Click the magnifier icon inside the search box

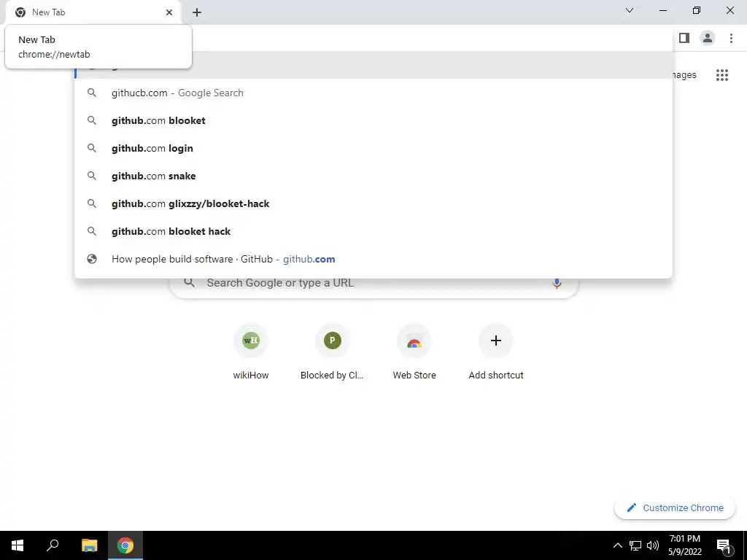click(189, 282)
